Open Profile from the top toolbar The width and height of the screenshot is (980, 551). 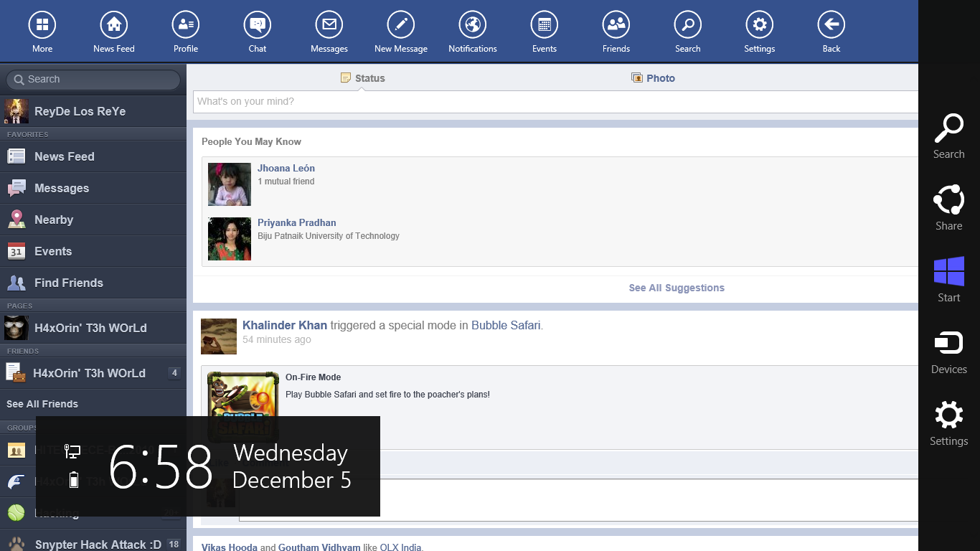click(186, 25)
